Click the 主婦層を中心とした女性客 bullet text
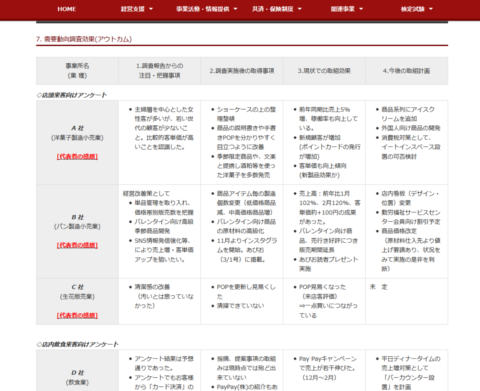The width and height of the screenshot is (480, 391). point(164,128)
